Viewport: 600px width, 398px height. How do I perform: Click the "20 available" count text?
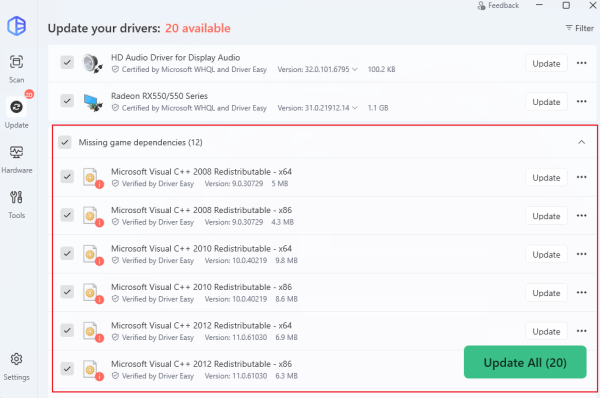pos(198,28)
